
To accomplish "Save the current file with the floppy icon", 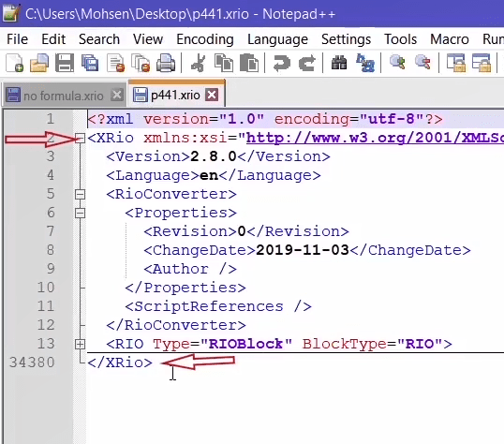I will [65, 63].
